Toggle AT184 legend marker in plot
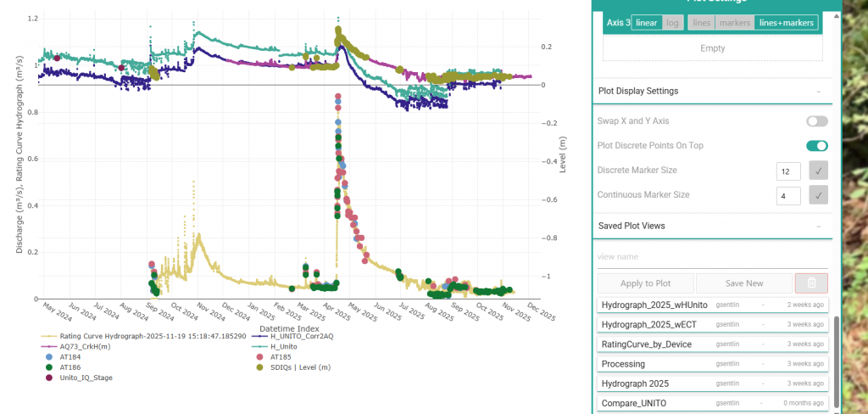868x414 pixels. point(47,357)
